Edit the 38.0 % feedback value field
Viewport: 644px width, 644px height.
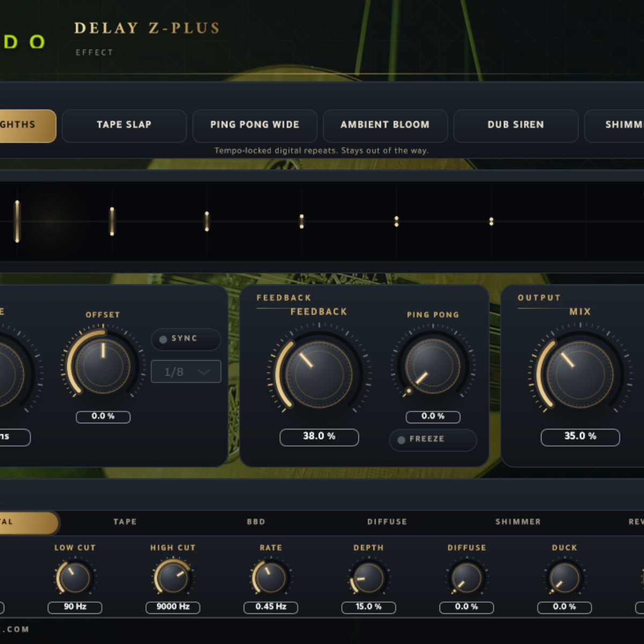319,437
